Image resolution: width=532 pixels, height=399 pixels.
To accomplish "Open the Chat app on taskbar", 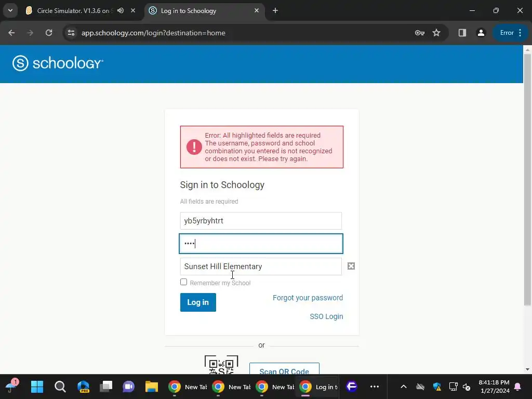I will pos(129,387).
